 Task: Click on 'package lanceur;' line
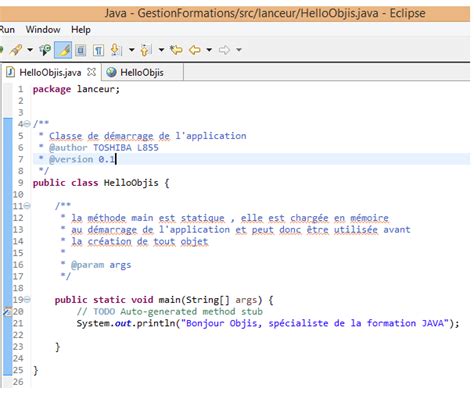[76, 89]
